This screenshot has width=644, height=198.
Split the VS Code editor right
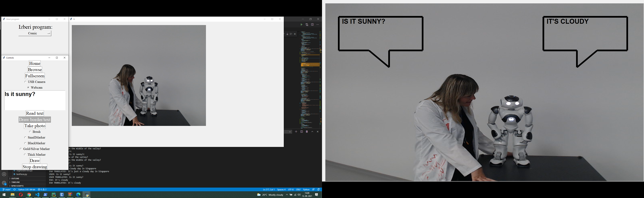pos(312,25)
